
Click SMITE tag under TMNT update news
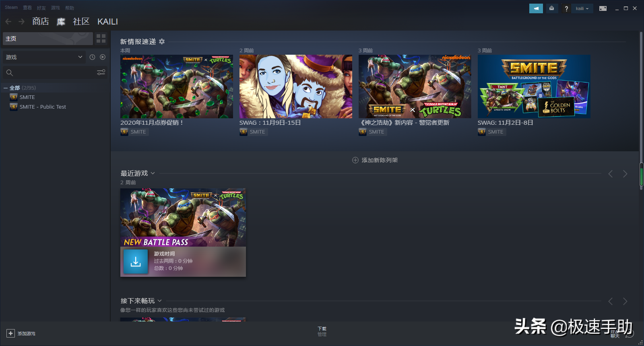(373, 132)
